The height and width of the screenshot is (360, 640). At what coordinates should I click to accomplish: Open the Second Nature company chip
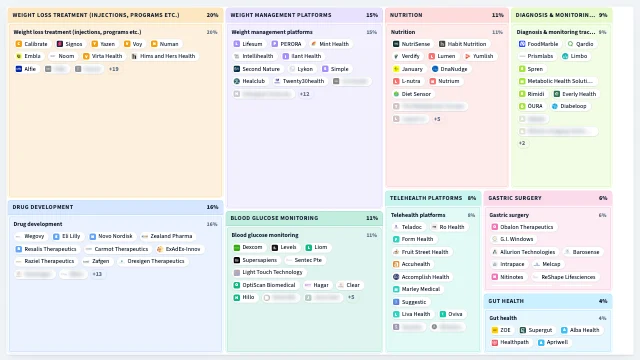point(257,69)
